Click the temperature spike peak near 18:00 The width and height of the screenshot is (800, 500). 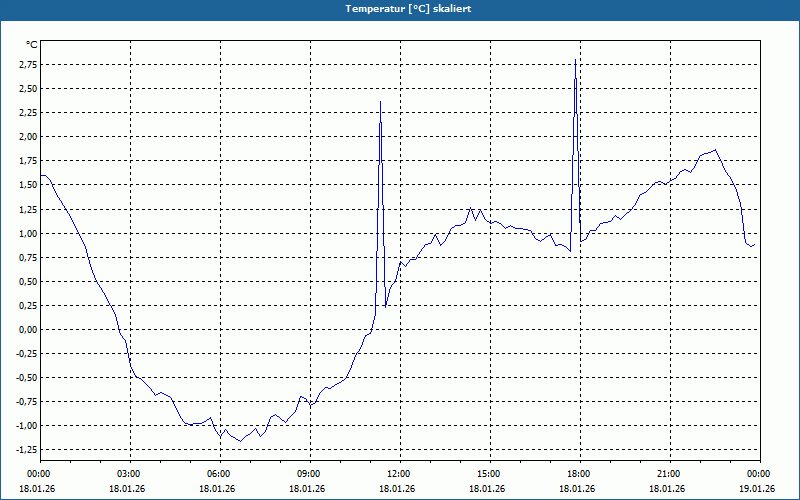[576, 60]
